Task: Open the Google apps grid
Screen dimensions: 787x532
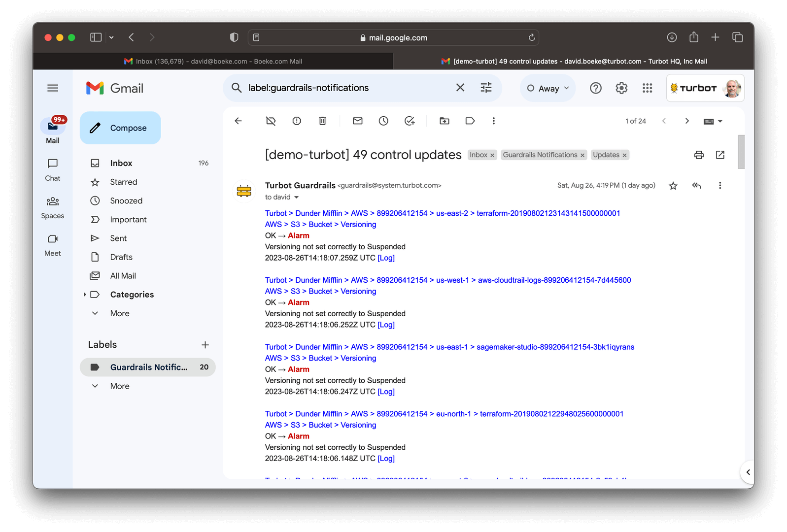Action: coord(648,88)
